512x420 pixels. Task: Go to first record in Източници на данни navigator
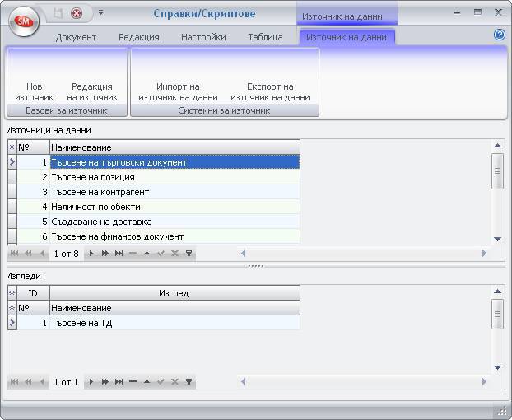(x=14, y=253)
